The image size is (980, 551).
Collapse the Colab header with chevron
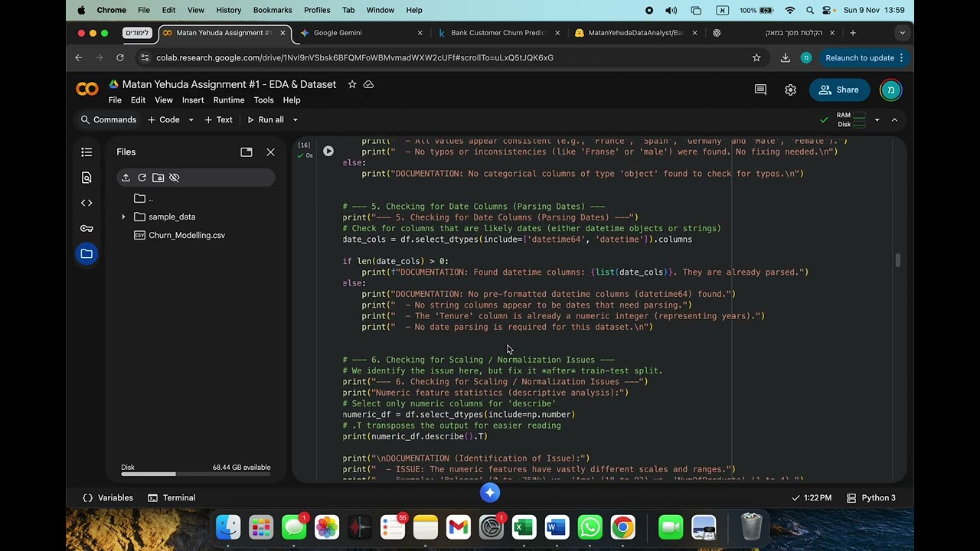click(894, 120)
